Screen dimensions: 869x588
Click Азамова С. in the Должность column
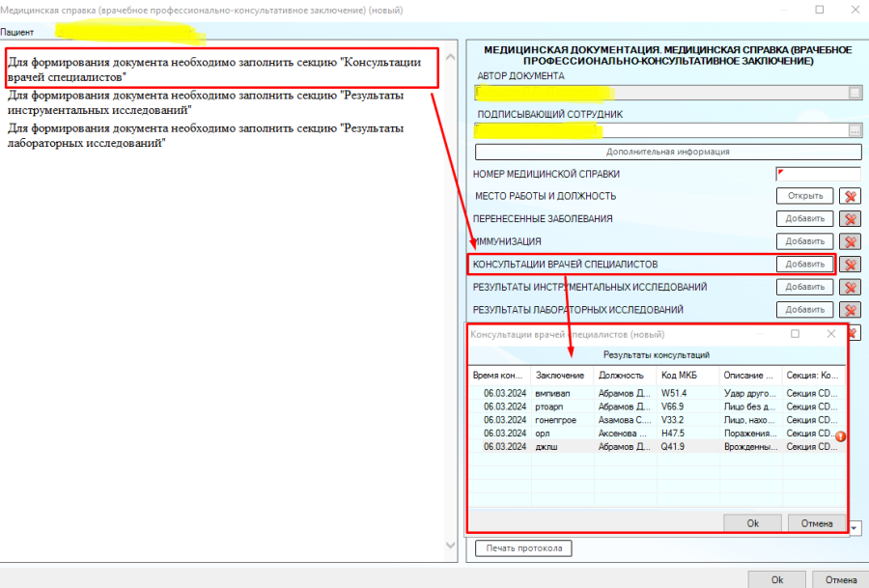coord(625,420)
